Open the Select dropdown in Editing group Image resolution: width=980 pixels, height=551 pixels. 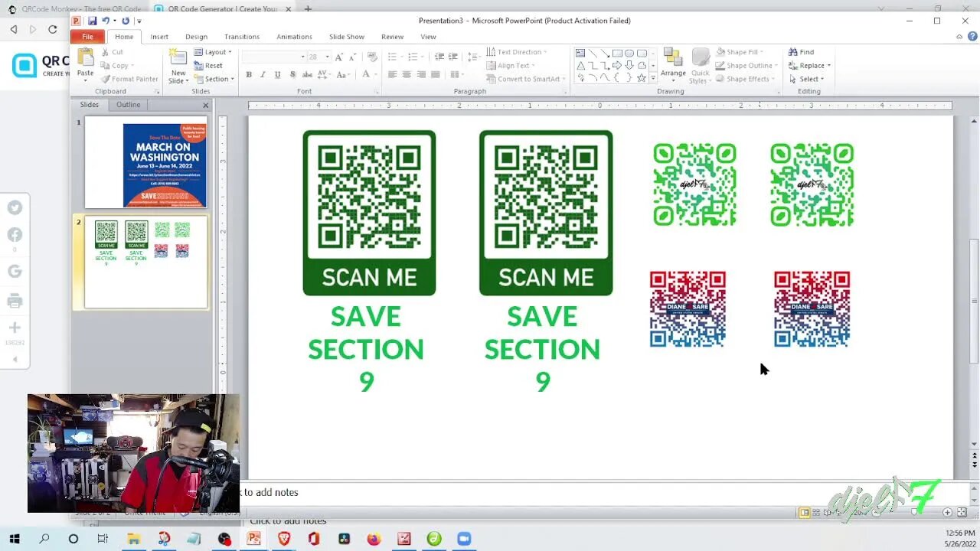click(806, 79)
